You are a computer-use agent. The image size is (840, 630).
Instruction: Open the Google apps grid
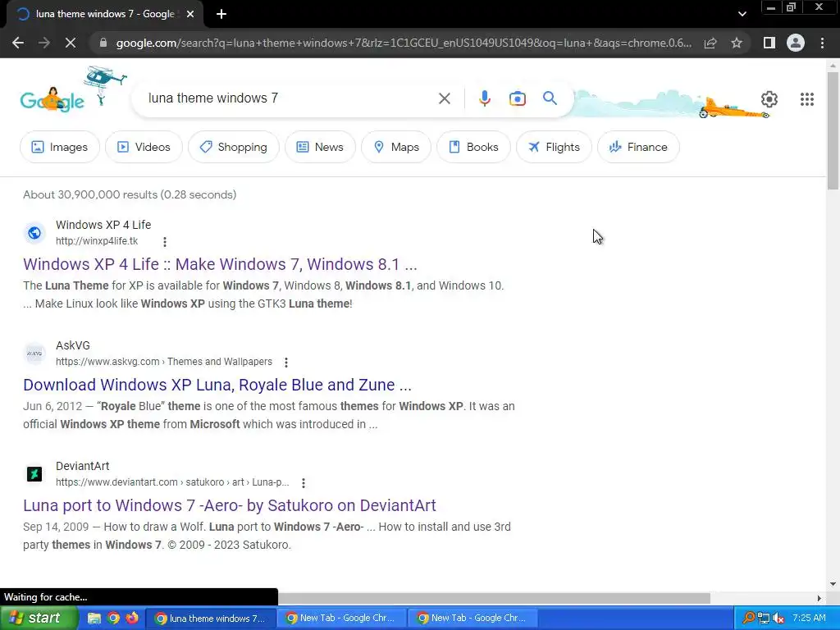[807, 99]
